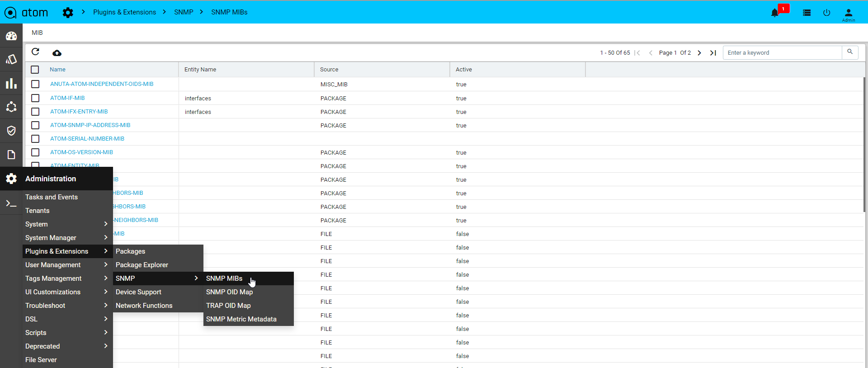The image size is (868, 368).
Task: Open the document sidebar icon
Action: click(x=11, y=155)
